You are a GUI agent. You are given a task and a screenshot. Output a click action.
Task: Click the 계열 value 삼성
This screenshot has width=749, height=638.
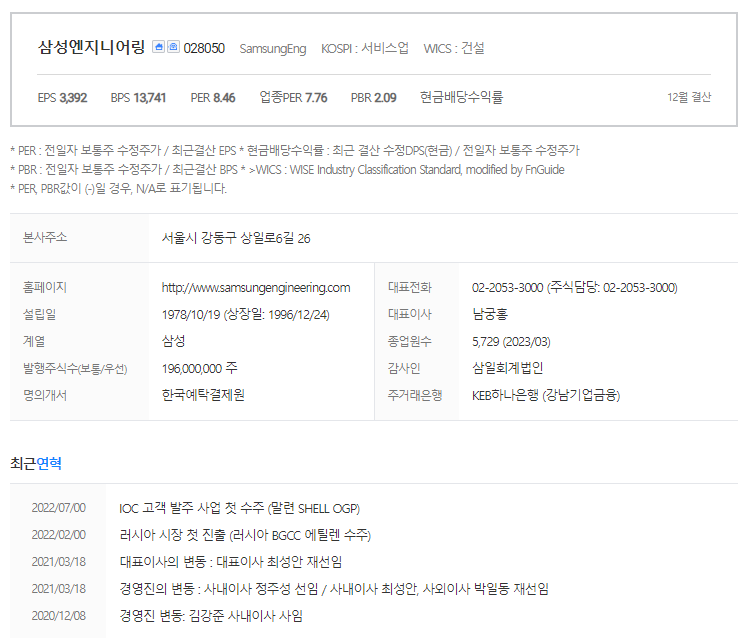(173, 341)
